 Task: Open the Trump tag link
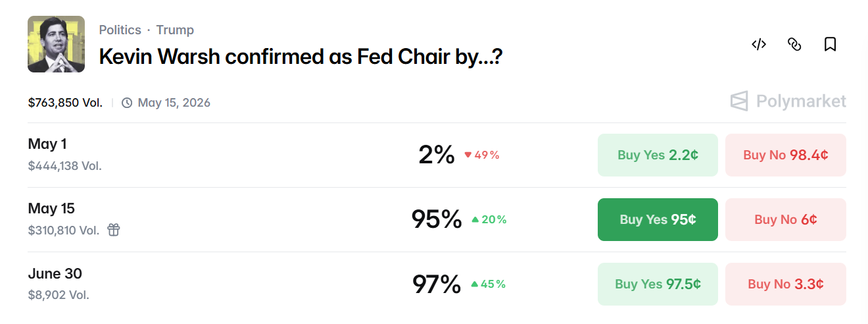(175, 30)
